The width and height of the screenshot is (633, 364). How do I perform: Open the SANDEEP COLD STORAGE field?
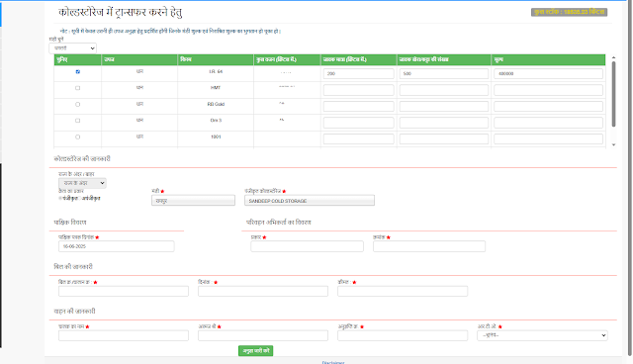tap(310, 200)
